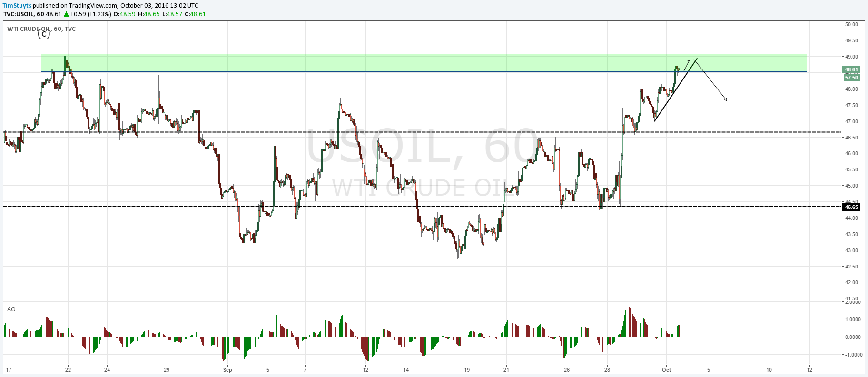Click the 28 date on time axis

(607, 370)
